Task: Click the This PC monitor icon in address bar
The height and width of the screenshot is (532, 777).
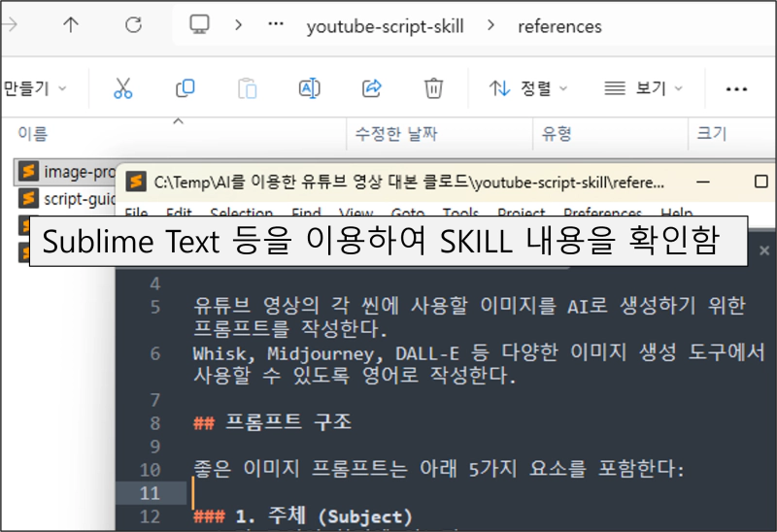Action: click(199, 25)
